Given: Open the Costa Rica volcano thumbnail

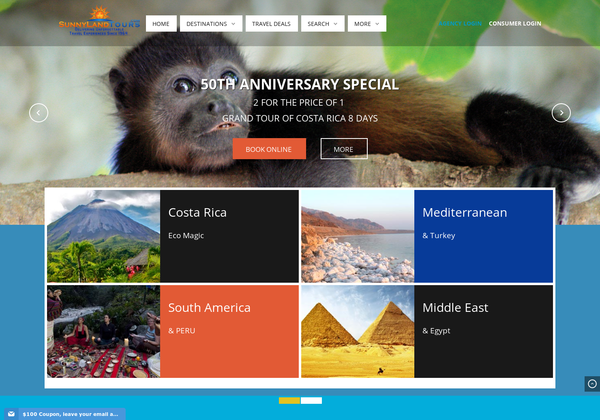Looking at the screenshot, I should point(103,236).
